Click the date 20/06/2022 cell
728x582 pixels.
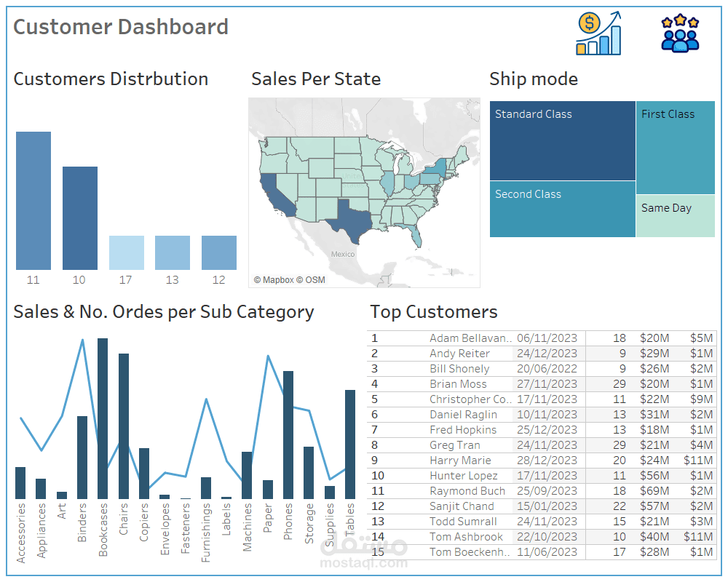[547, 369]
